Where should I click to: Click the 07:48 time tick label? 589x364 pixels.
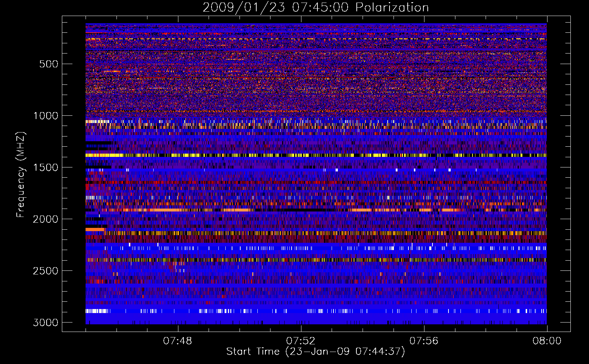click(178, 341)
